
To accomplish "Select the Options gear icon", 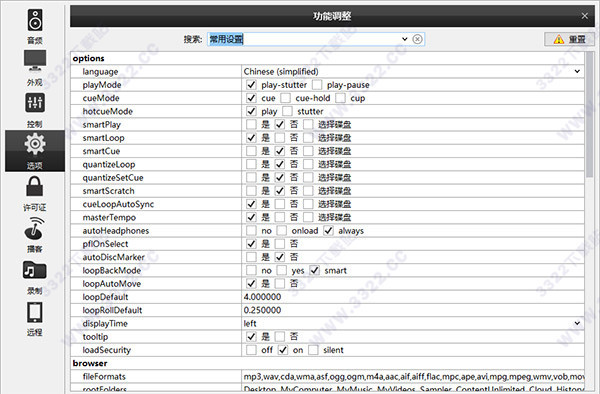I will pos(35,144).
